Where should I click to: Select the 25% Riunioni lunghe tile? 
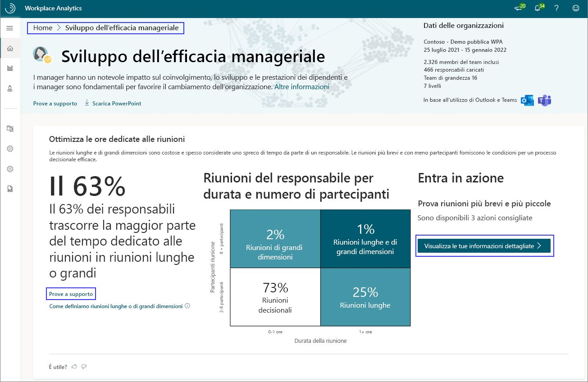[x=365, y=297]
